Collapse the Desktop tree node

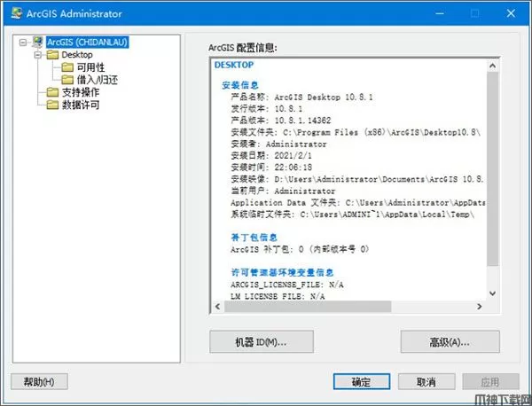38,55
